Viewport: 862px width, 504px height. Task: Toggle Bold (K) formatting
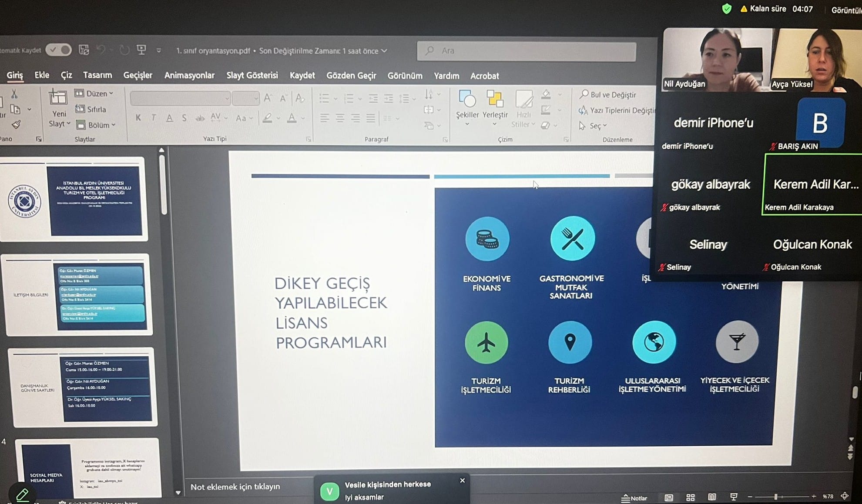pos(138,118)
